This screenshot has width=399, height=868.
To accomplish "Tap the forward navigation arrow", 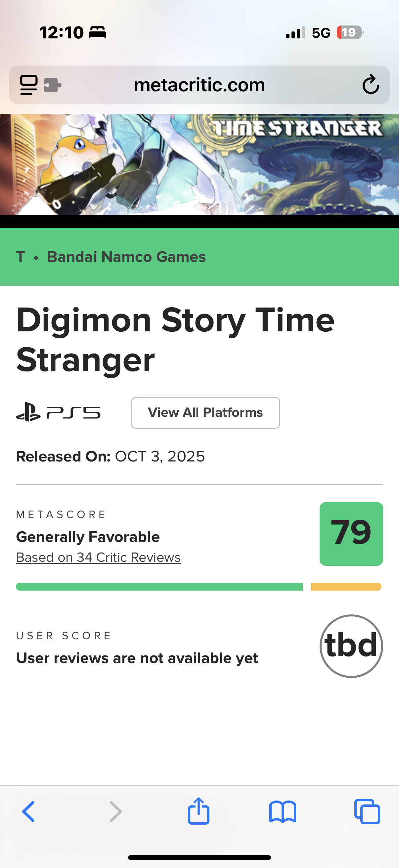I will (115, 811).
